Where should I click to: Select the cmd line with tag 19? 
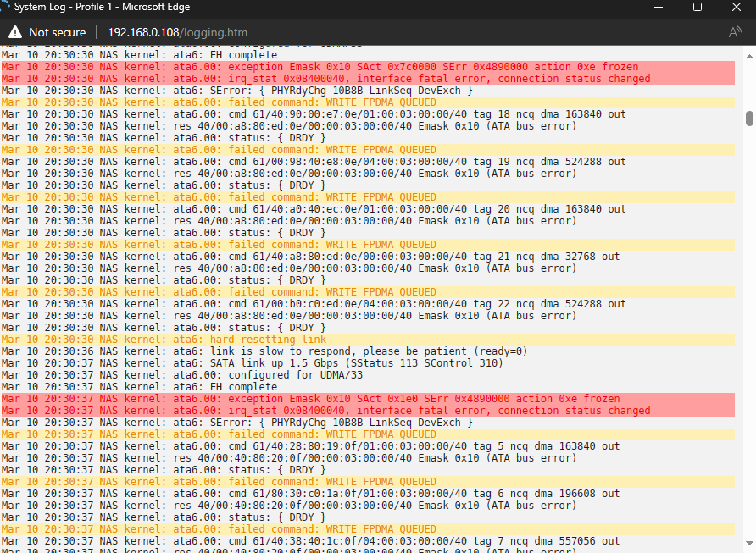coord(314,162)
